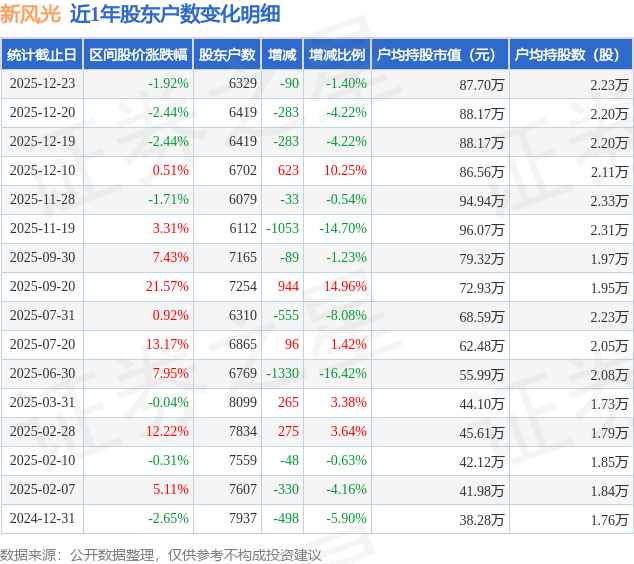Screen dimensions: 634x564
Task: Click the date cell 2025-02-07
Action: tap(42, 490)
